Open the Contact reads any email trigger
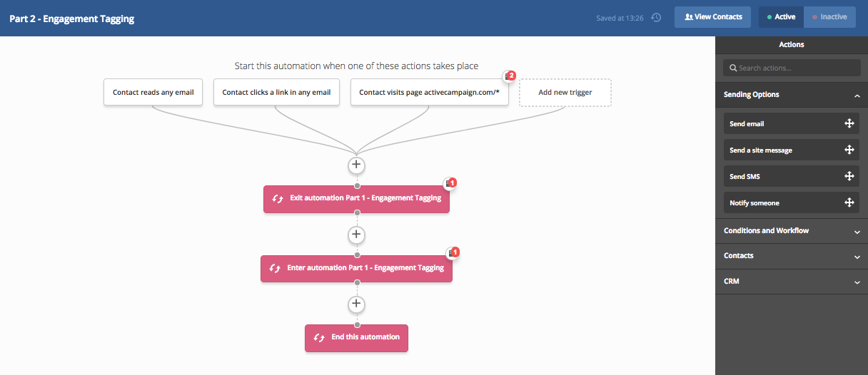 coord(153,92)
